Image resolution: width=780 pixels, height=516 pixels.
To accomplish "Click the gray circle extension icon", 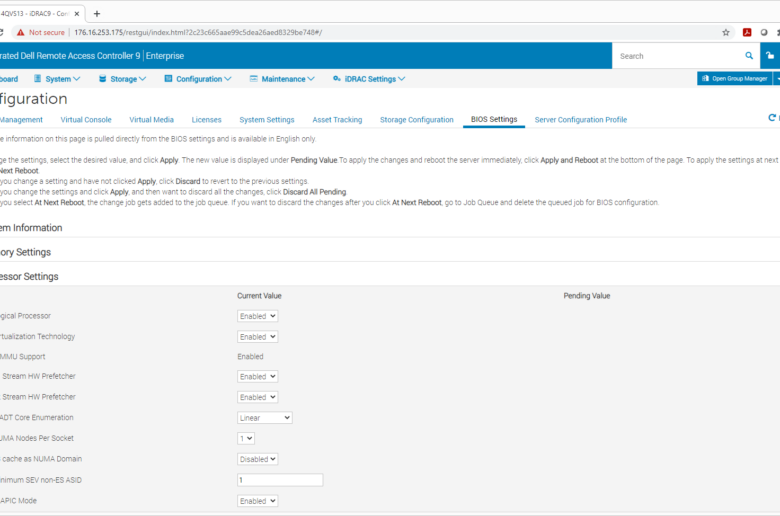I will (x=764, y=32).
